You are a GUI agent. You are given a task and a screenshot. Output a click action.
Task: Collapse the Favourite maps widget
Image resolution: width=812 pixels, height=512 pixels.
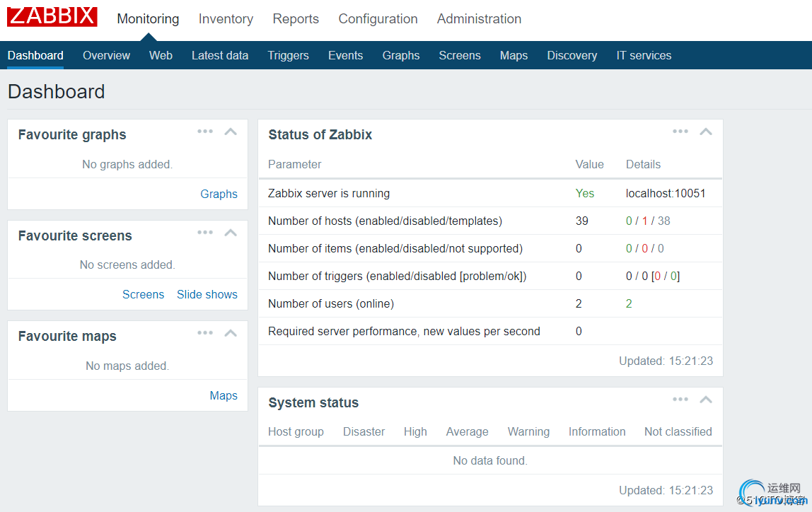pyautogui.click(x=231, y=333)
